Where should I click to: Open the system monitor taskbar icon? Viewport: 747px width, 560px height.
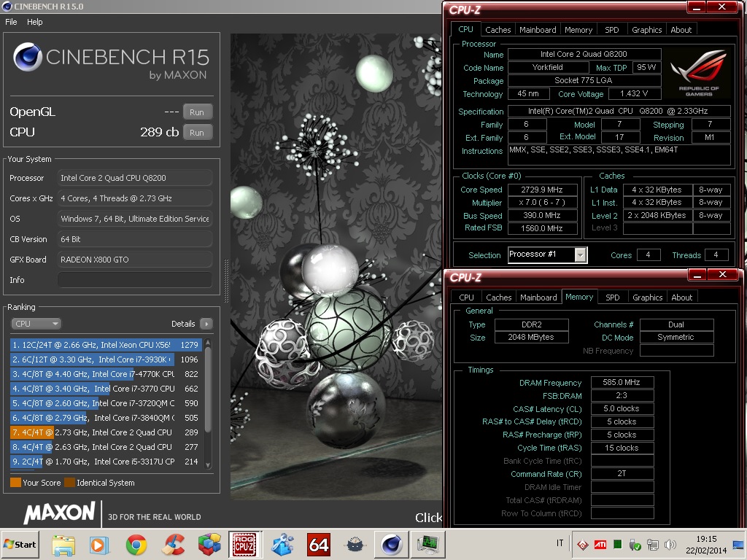click(428, 544)
